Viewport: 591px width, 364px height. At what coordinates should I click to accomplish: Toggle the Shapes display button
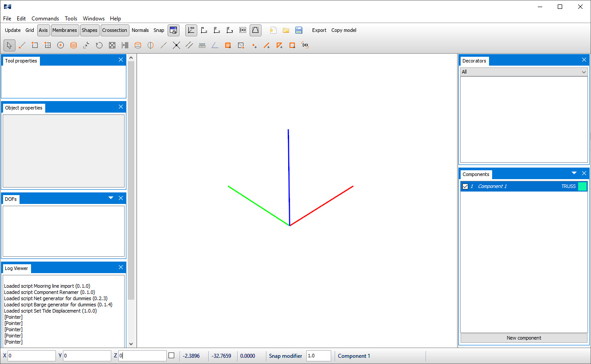[x=90, y=30]
